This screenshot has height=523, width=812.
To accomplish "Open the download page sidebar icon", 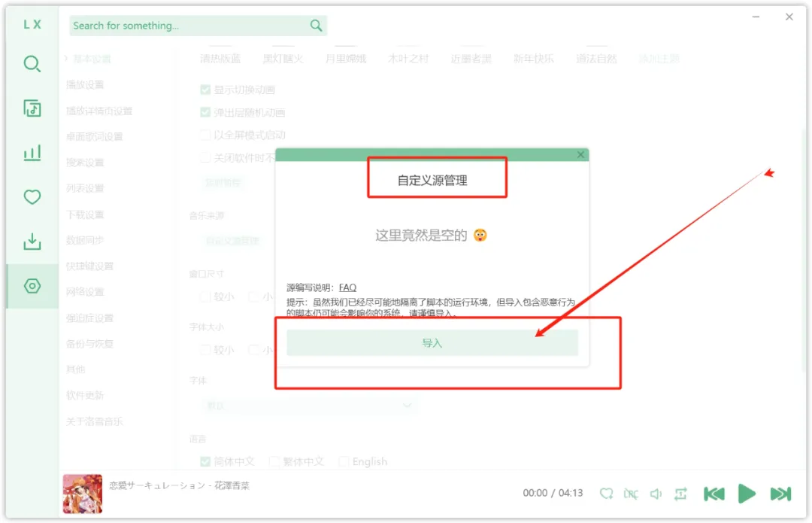I will click(x=32, y=242).
